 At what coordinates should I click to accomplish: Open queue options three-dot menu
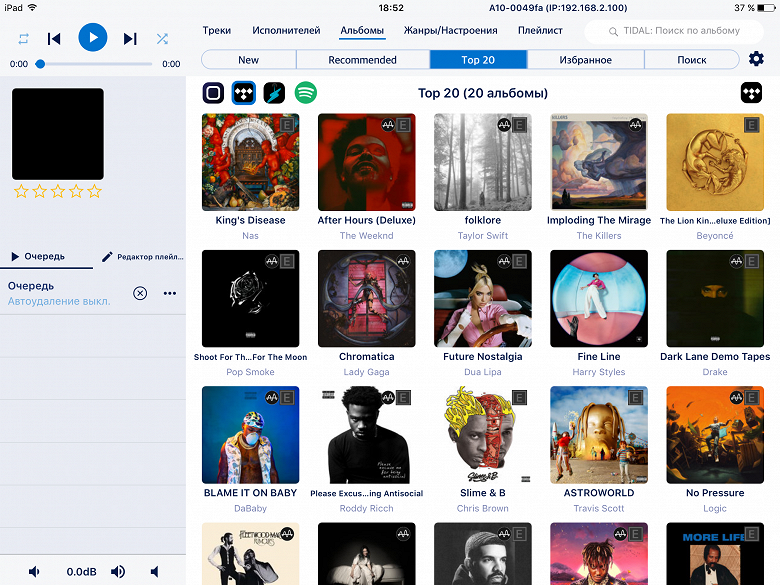170,293
